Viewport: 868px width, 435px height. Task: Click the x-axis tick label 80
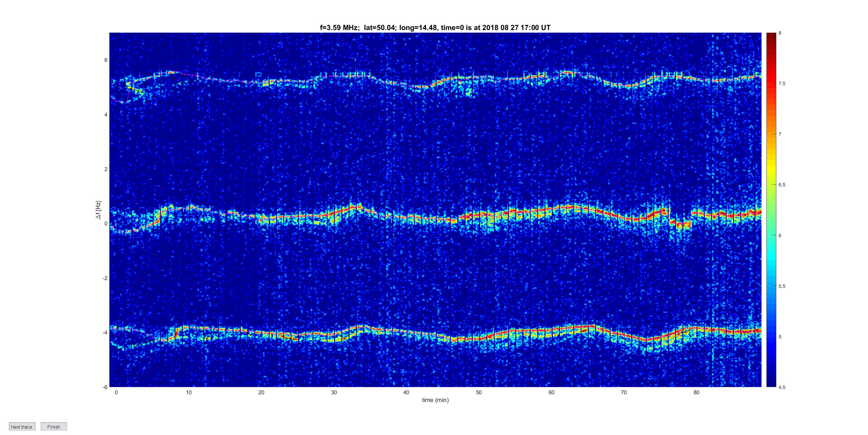tap(696, 392)
